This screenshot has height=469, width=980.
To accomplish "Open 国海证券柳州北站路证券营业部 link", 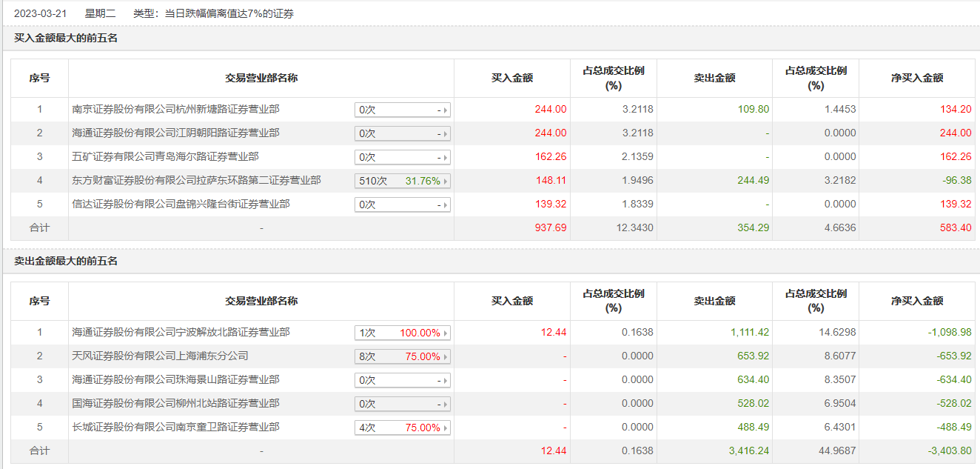I will click(175, 404).
